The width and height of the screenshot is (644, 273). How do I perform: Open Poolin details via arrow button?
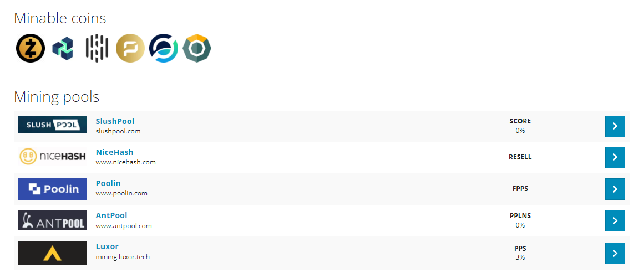point(615,189)
